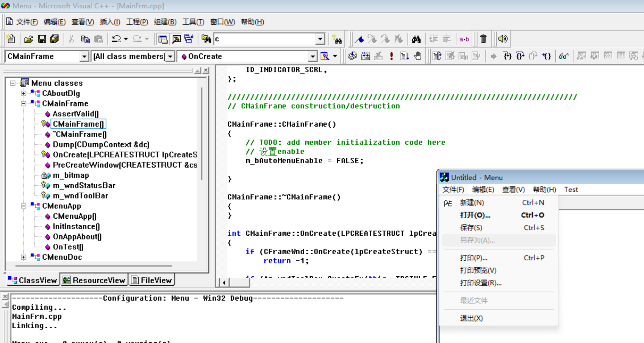
Task: Expand the CMenuDoc class node
Action: [x=23, y=257]
